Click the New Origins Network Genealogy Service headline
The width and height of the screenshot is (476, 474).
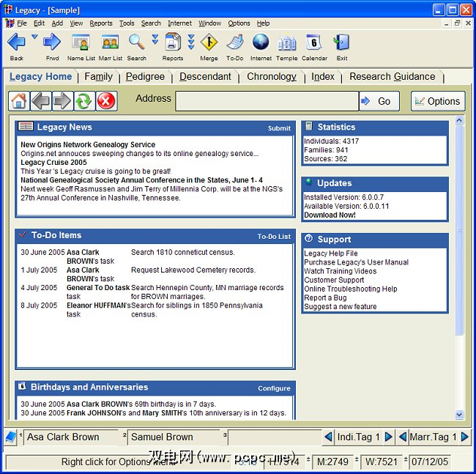[x=88, y=144]
